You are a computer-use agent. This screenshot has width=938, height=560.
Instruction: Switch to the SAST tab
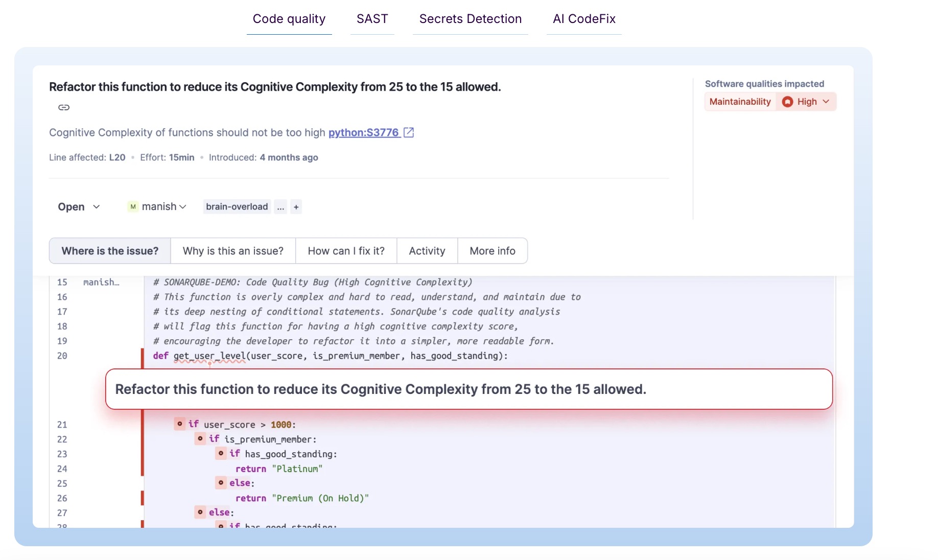tap(372, 19)
